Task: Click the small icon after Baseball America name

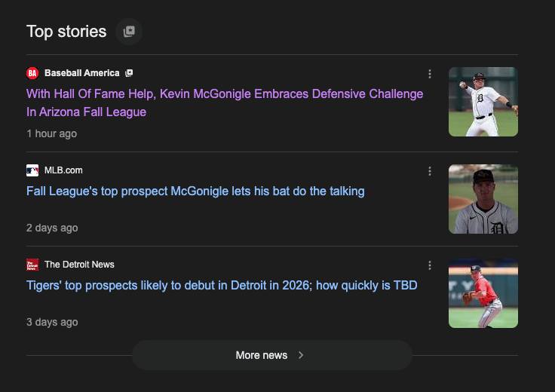Action: [129, 73]
